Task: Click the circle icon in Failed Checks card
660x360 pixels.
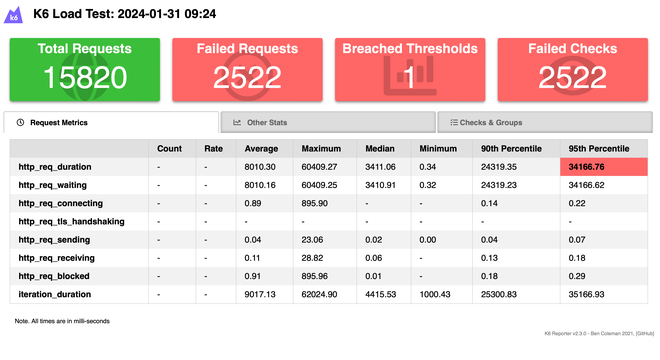Action: pos(572,77)
